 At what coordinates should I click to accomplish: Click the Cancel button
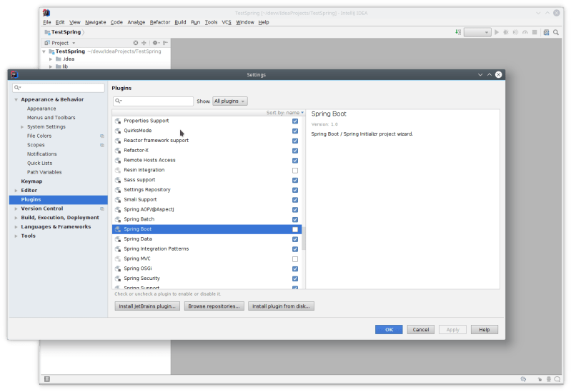(421, 329)
